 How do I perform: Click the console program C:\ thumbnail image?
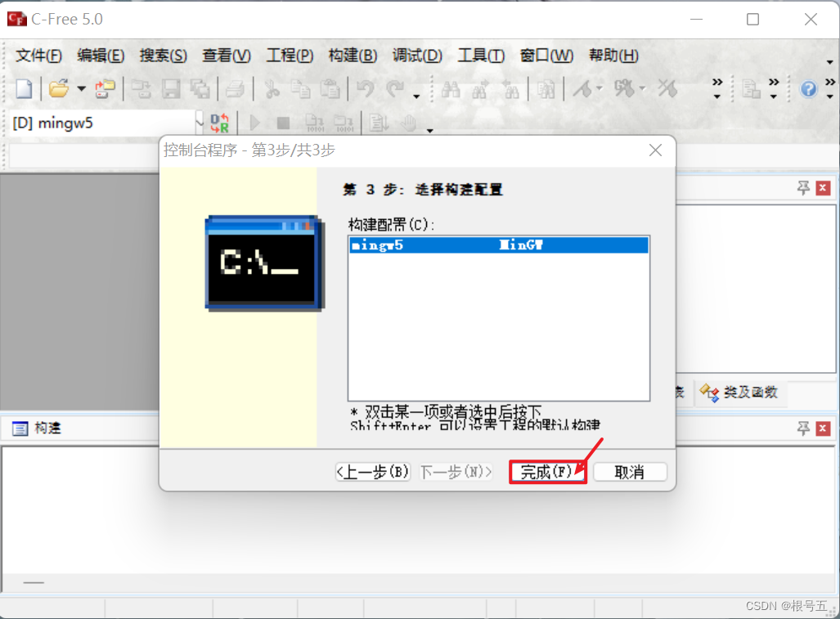265,263
